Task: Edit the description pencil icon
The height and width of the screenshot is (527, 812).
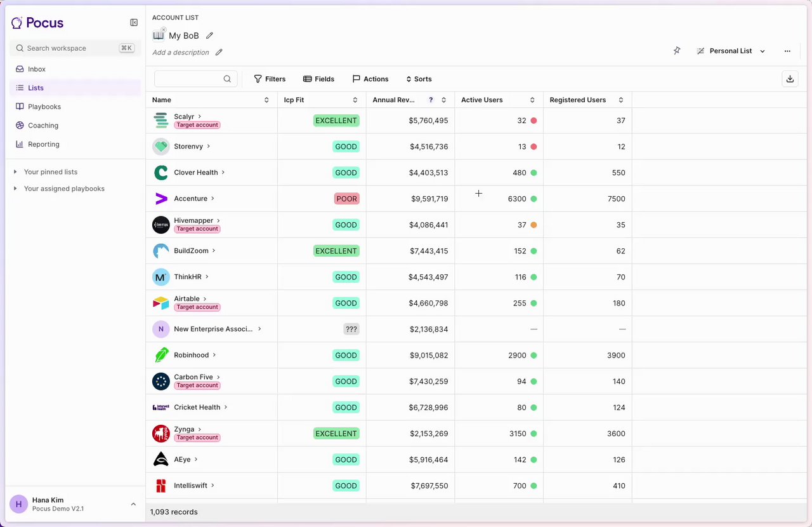Action: [x=219, y=53]
